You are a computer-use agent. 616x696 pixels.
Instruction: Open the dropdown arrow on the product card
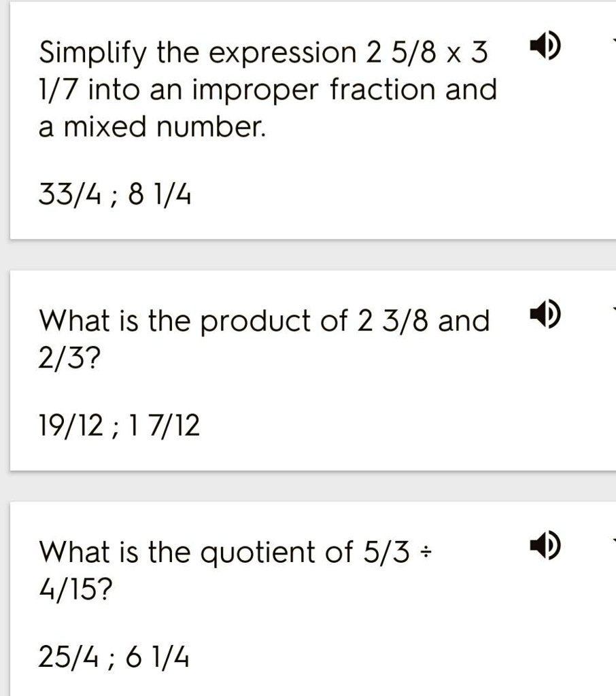tap(614, 308)
